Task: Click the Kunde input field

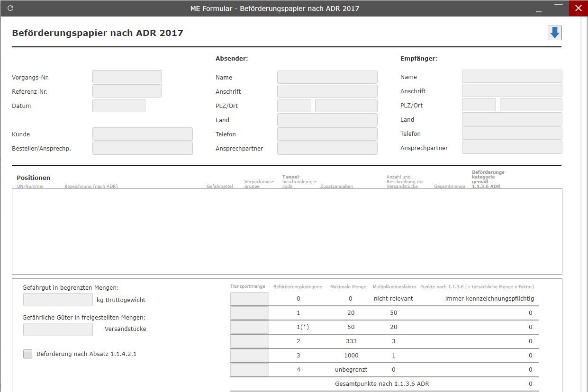Action: (142, 134)
